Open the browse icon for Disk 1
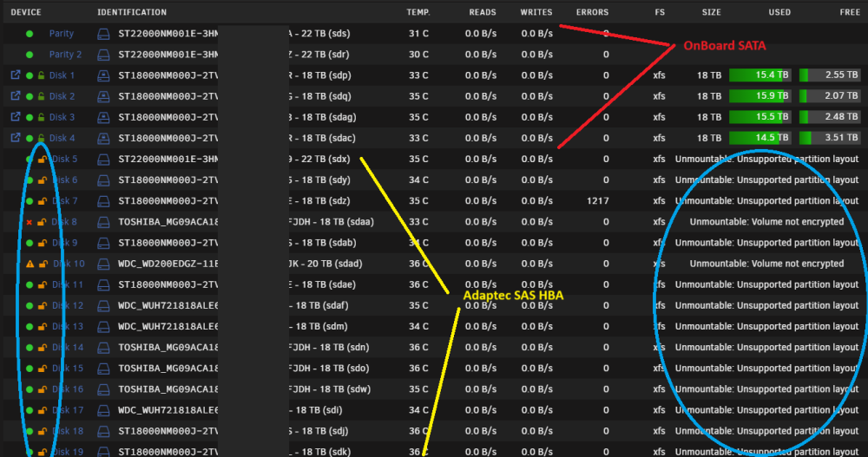Image resolution: width=868 pixels, height=457 pixels. tap(16, 75)
